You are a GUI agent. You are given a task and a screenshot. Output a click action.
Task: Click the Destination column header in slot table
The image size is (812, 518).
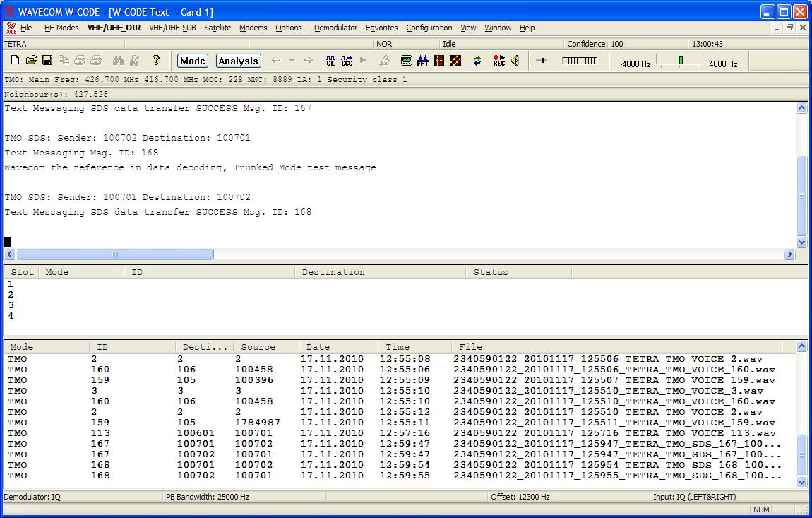point(381,272)
